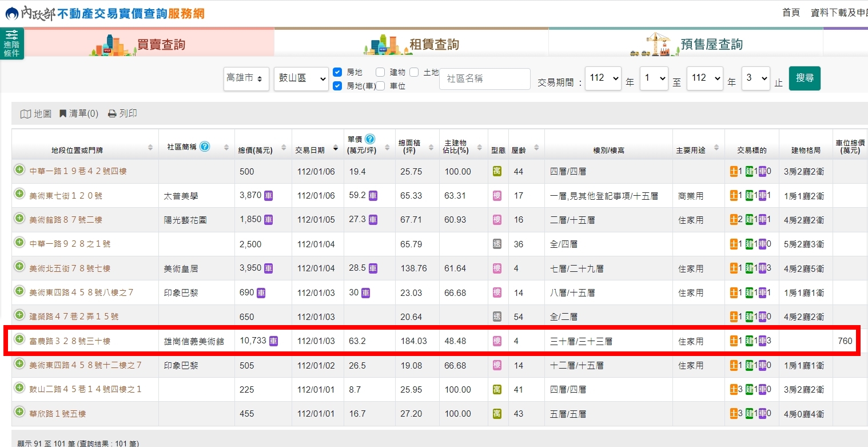868x447 pixels.
Task: Expand row 美術東七街120號 with plus icon
Action: pos(19,194)
